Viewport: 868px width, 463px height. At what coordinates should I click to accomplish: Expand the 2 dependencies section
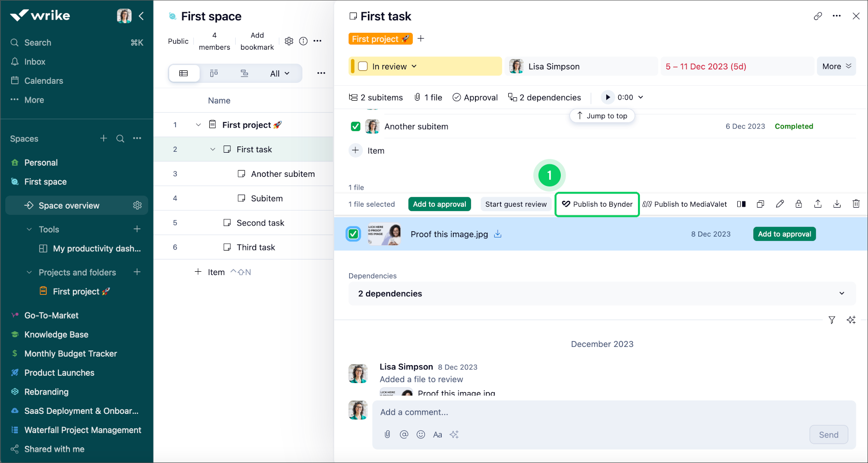(x=841, y=293)
